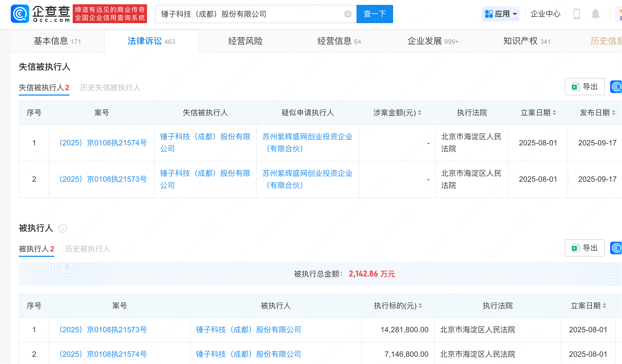Click blue Qcc icon beside 被执行人 export

[x=616, y=248]
